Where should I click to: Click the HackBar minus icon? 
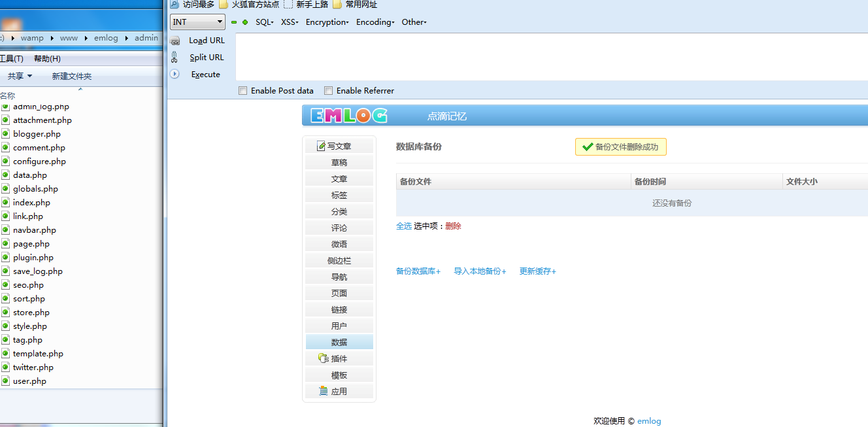coord(234,22)
